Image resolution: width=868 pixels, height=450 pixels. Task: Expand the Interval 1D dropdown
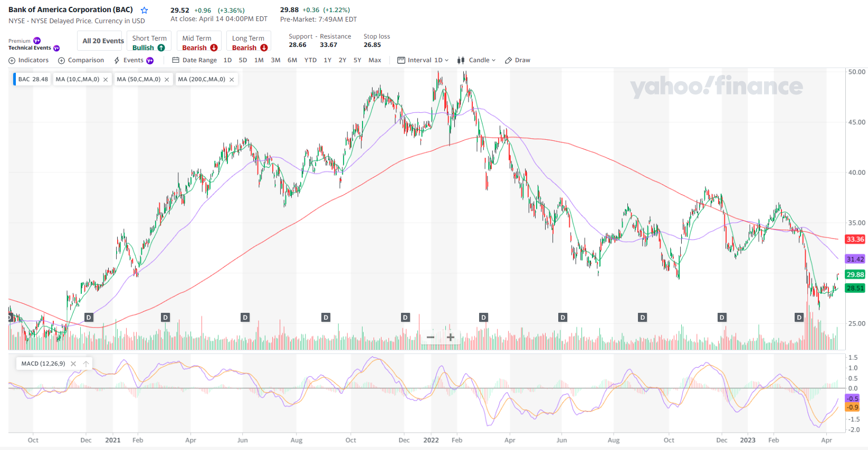coord(423,60)
